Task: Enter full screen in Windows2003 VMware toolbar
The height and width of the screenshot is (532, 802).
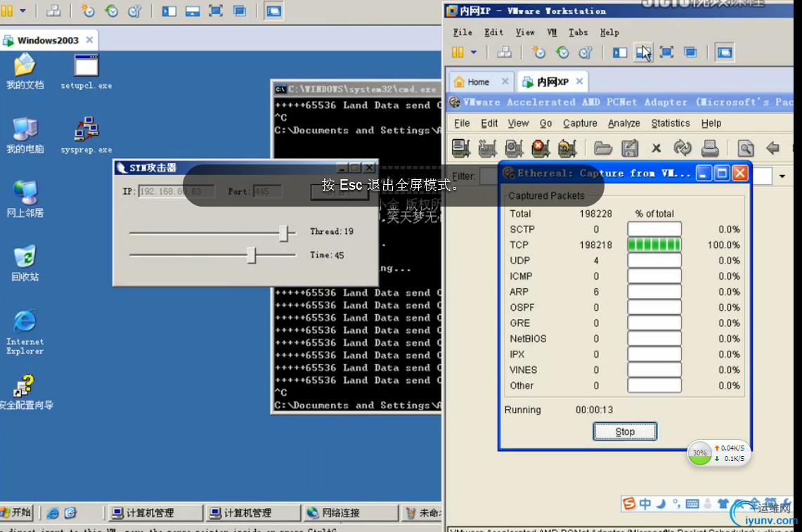Action: coord(216,11)
